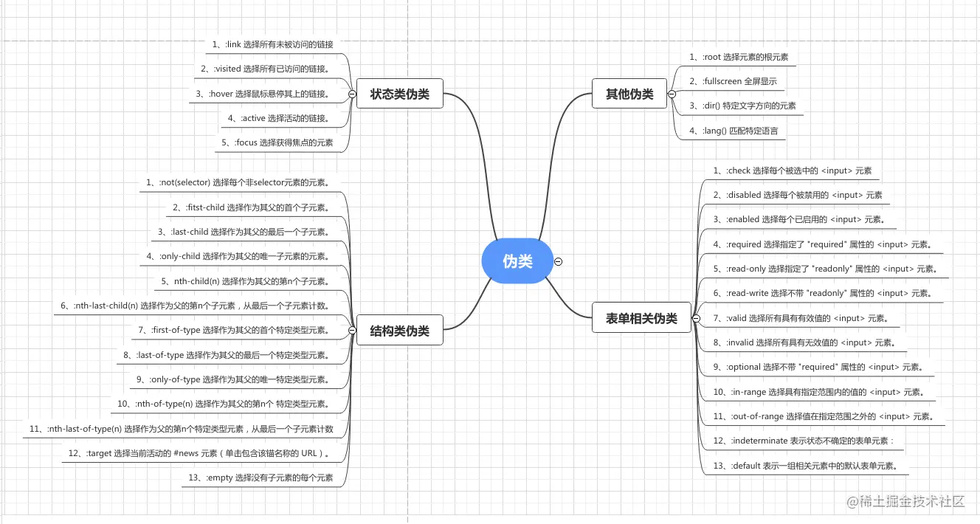The height and width of the screenshot is (524, 980).
Task: Collapse the central 伪类 node toggle
Action: coord(559,261)
